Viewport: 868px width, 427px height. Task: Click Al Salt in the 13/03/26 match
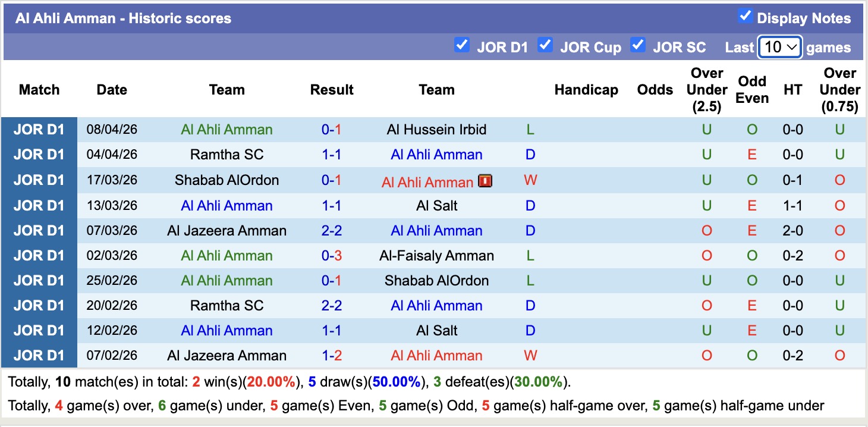click(436, 205)
